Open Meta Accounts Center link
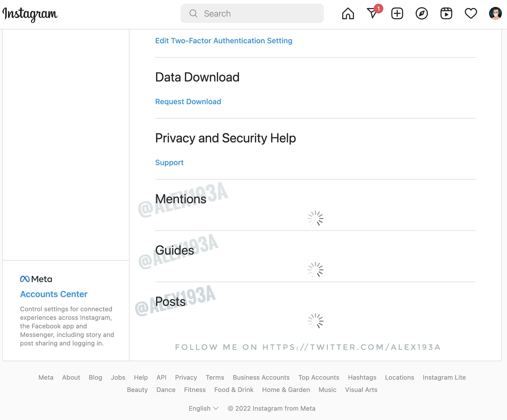This screenshot has width=507, height=420. [54, 294]
